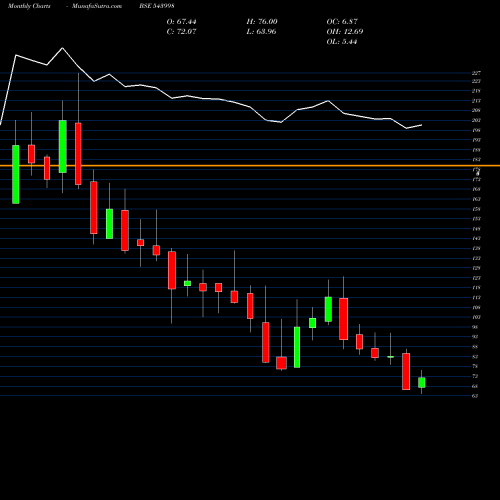Select the close value 'C: 72.07'
Screen dimensions: 500x500
coord(181,32)
